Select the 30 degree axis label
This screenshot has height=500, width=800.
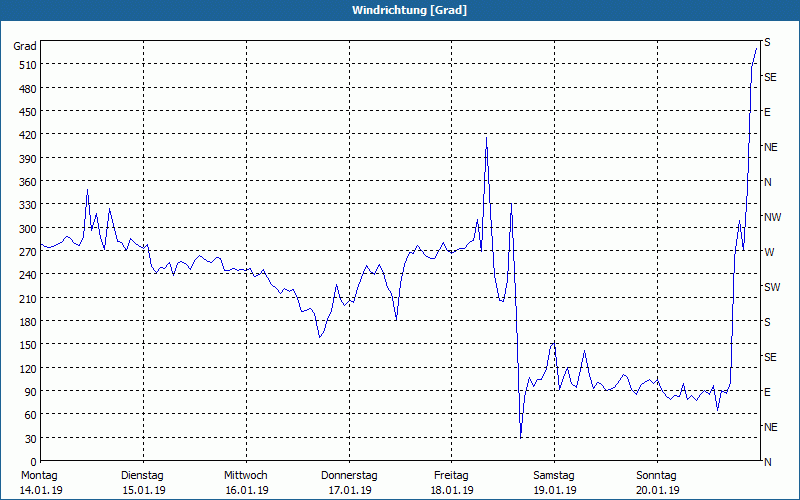pyautogui.click(x=31, y=439)
